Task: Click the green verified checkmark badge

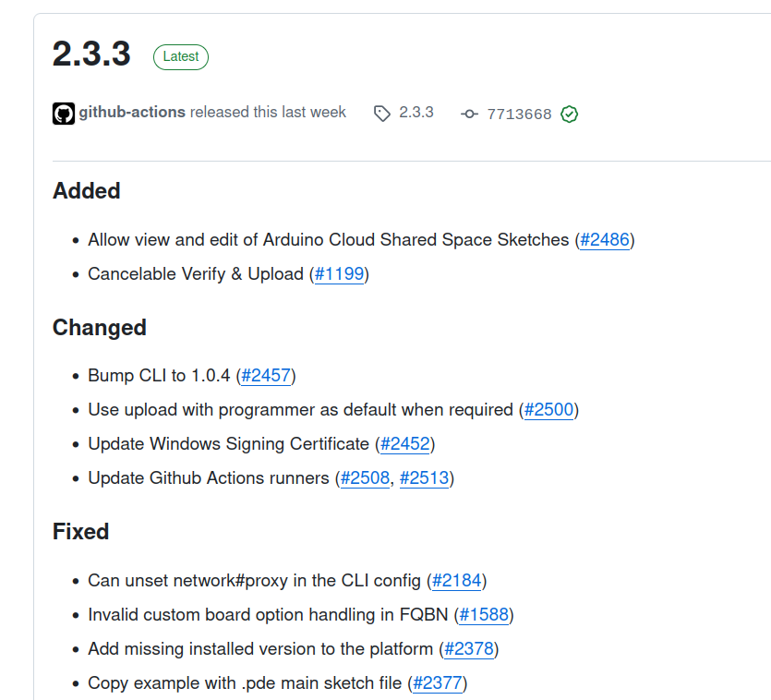Action: 570,115
